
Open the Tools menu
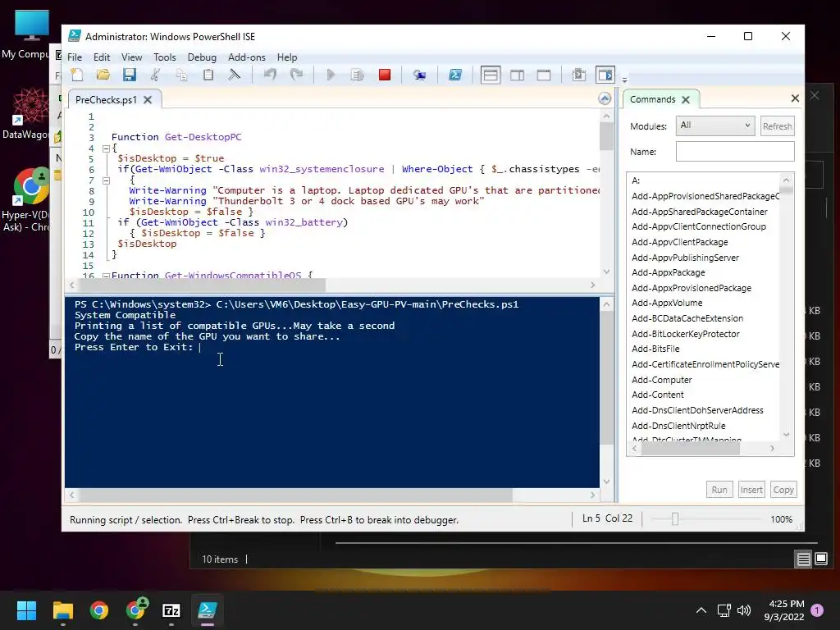(x=164, y=57)
